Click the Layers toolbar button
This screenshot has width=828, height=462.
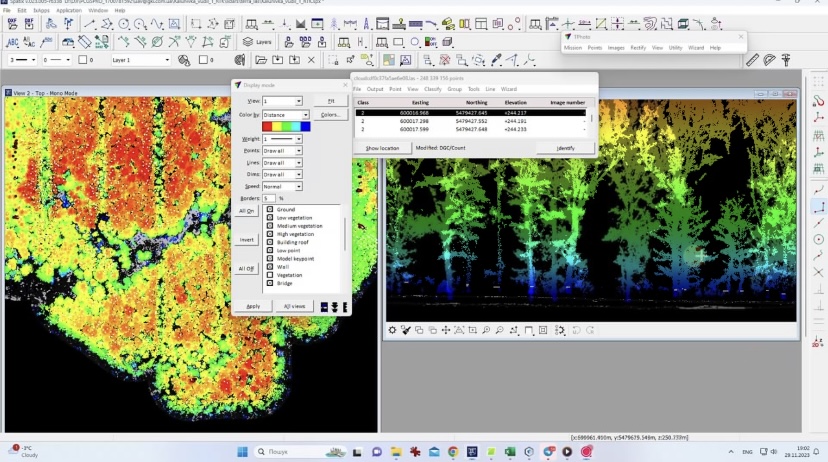(258, 42)
